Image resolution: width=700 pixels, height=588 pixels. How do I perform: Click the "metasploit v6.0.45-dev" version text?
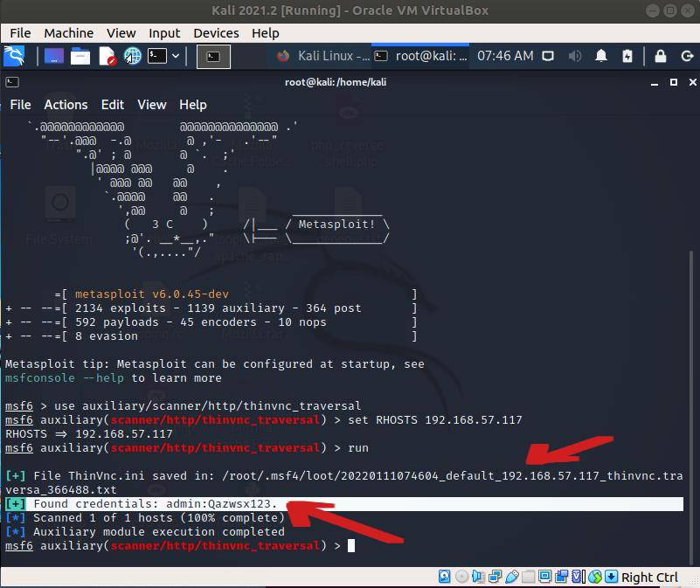(x=152, y=294)
